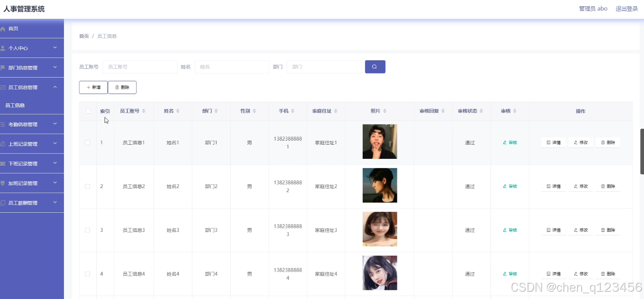The width and height of the screenshot is (644, 299).
Task: Click the icon beside 下班记录管理
Action: [3, 163]
